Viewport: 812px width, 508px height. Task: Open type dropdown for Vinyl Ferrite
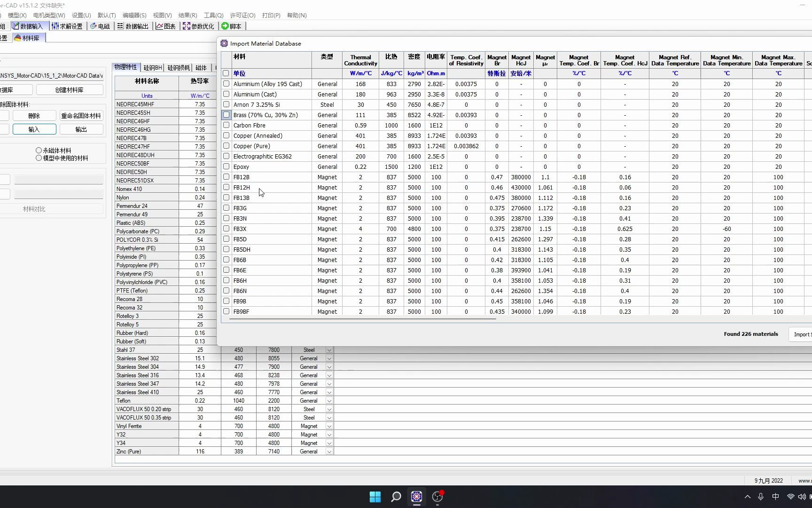pos(329,426)
